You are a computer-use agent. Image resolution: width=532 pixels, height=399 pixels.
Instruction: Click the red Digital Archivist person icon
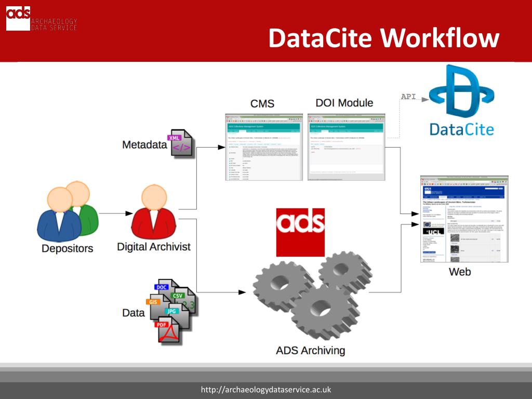pyautogui.click(x=154, y=212)
